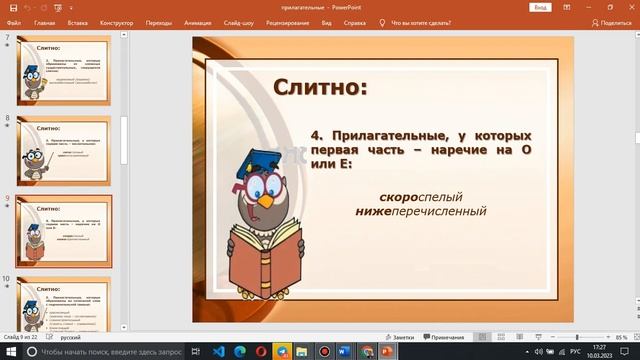The width and height of the screenshot is (640, 360).
Task: Select slide 8 thumbnail
Action: point(64,151)
